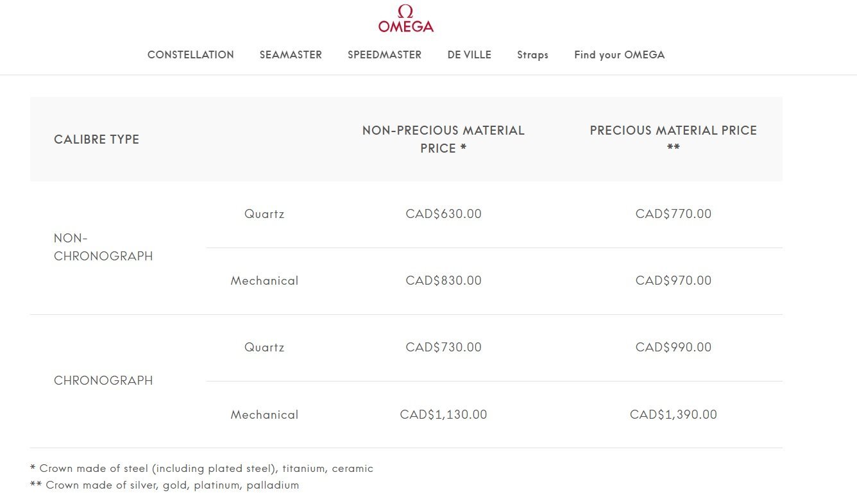Screen dimensions: 857x504
Task: Select the NON-CHRONOGRAPH row label
Action: [x=103, y=248]
